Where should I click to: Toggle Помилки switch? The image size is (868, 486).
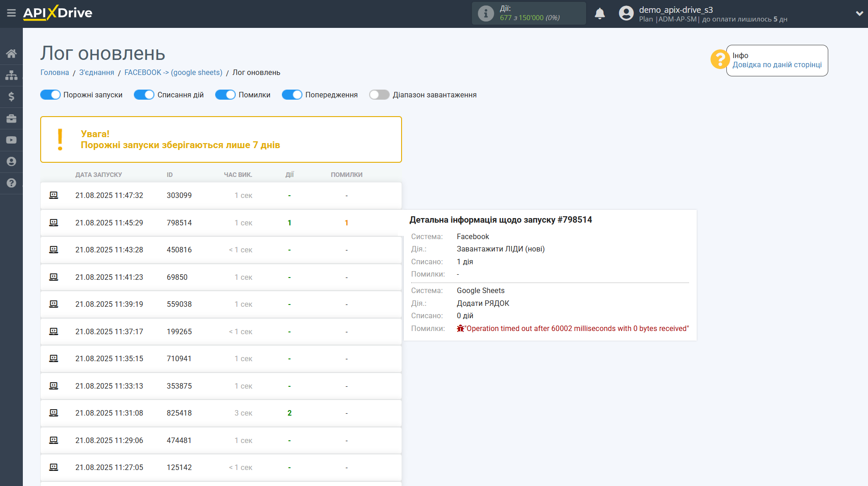pos(225,95)
